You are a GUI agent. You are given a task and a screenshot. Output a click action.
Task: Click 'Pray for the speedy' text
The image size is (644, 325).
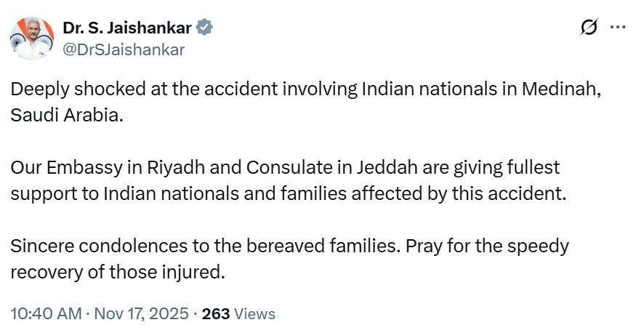coord(487,246)
